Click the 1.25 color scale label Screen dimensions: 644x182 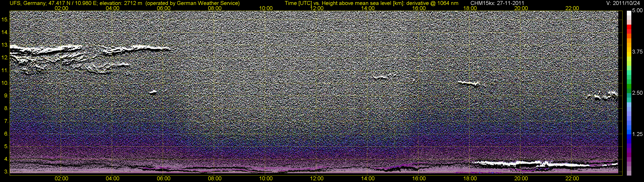(638, 134)
